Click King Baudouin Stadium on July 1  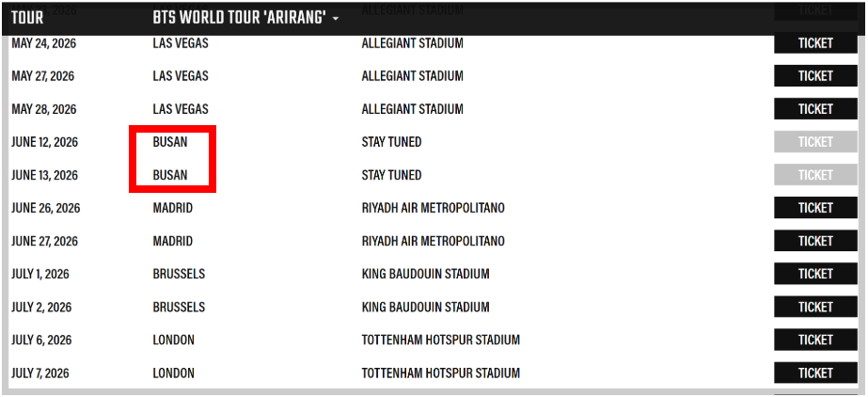click(x=425, y=274)
